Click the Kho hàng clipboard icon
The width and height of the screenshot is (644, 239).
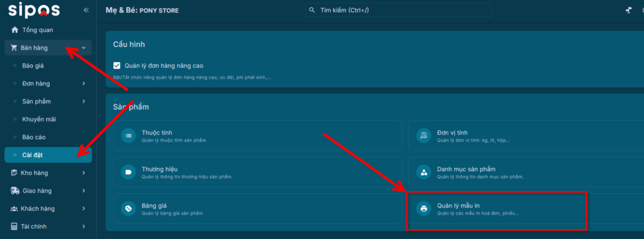[14, 173]
